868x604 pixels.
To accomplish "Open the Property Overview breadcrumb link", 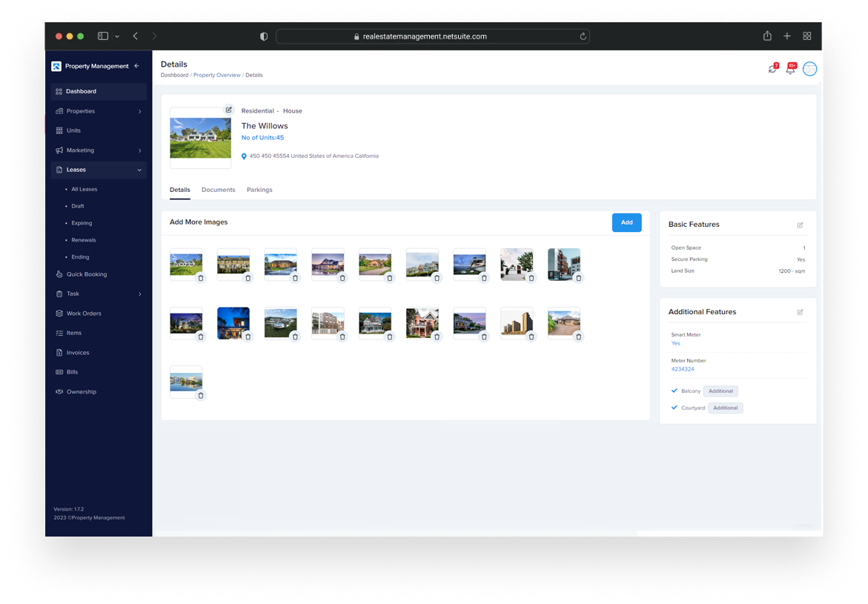I will click(217, 76).
